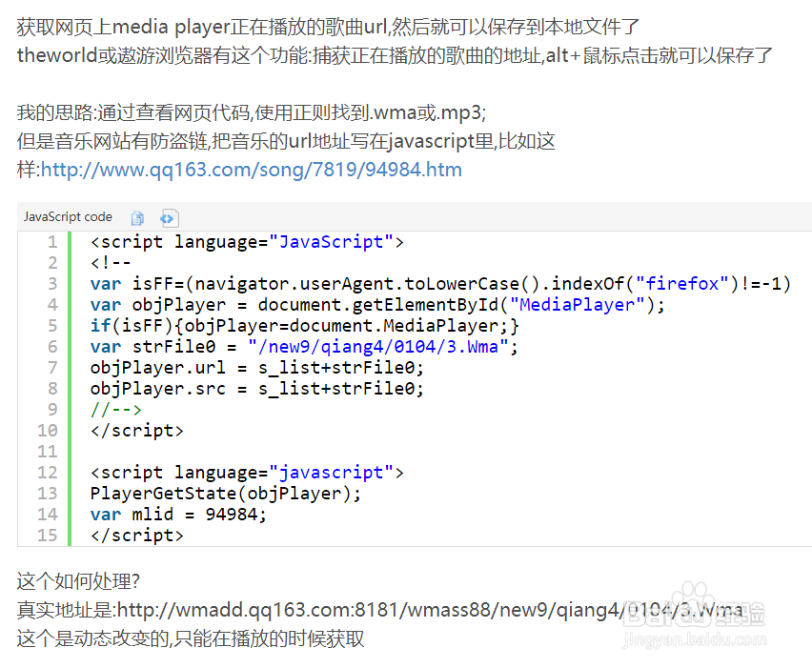Click the if(isFF) code line
Viewport: 812px width, 668px height.
(x=305, y=326)
